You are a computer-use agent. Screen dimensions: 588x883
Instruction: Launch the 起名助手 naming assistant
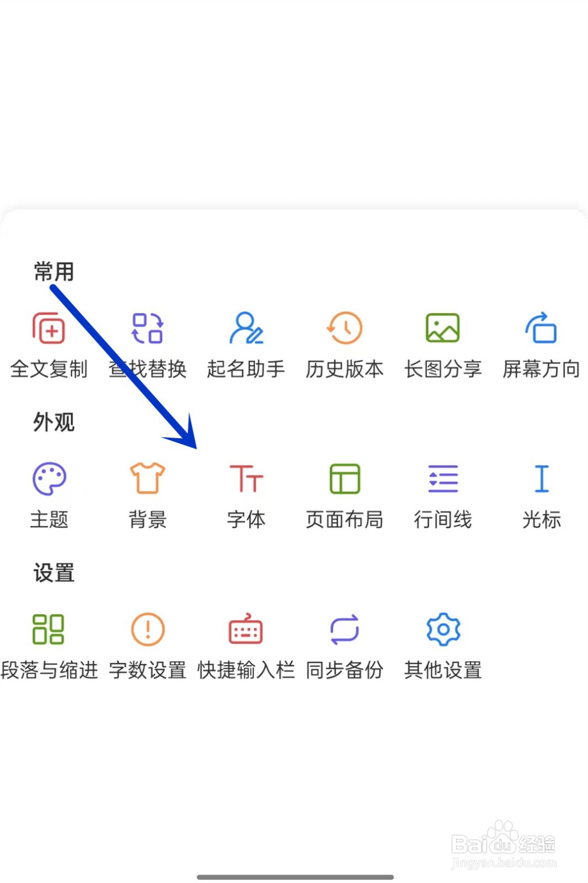pyautogui.click(x=246, y=329)
